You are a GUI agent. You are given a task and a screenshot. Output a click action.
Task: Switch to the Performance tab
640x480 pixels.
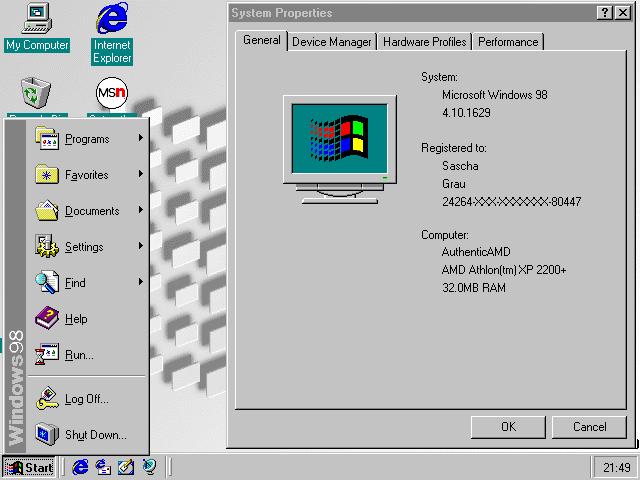tap(508, 42)
